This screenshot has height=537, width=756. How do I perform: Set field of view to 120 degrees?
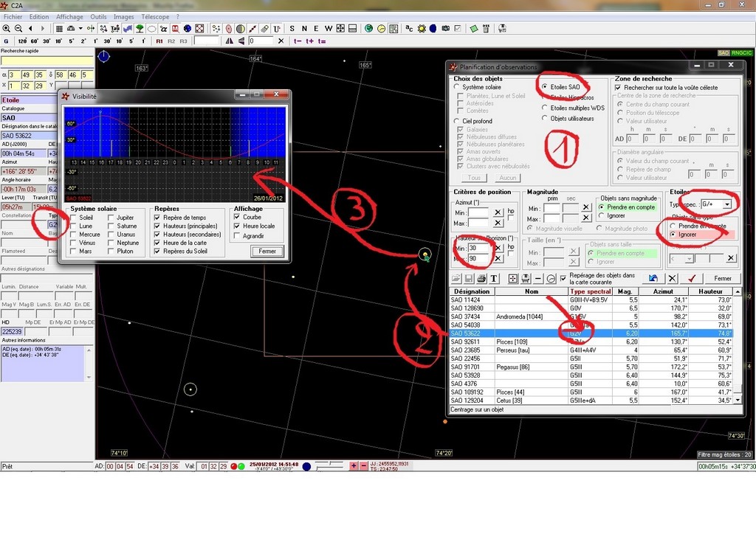click(x=22, y=41)
